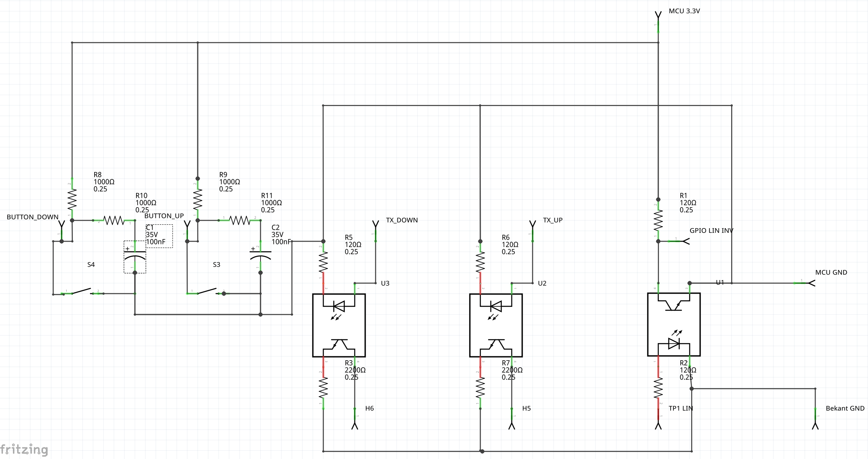Click the 'C2 35V 100nF' label
The height and width of the screenshot is (459, 868).
(x=281, y=235)
